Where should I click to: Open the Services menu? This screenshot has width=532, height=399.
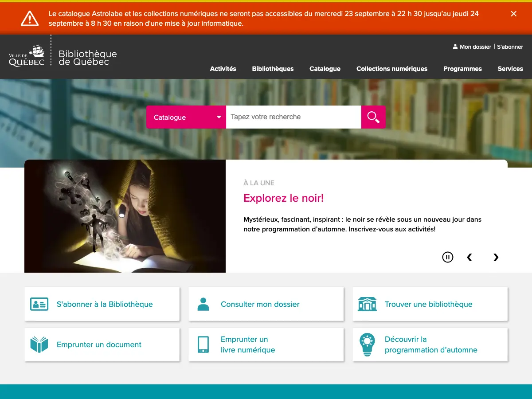point(510,69)
